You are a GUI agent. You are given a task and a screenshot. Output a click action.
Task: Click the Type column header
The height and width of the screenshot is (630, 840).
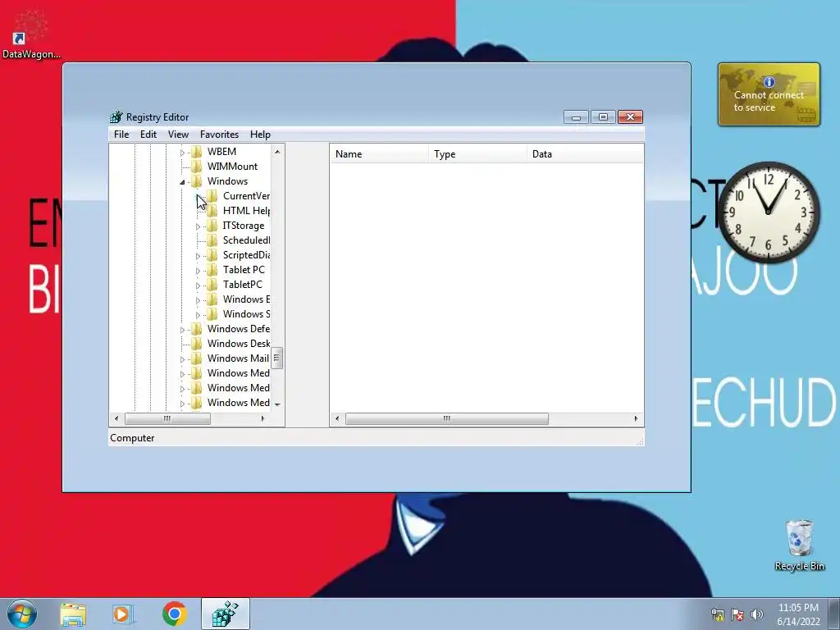477,154
